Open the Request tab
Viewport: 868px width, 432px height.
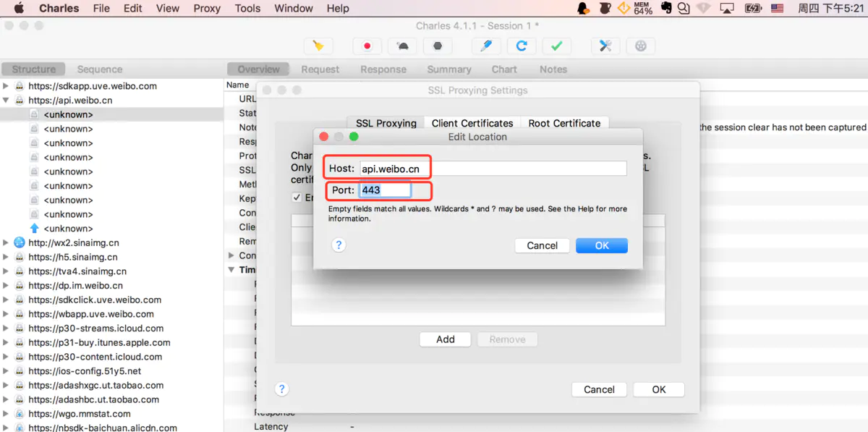click(320, 69)
